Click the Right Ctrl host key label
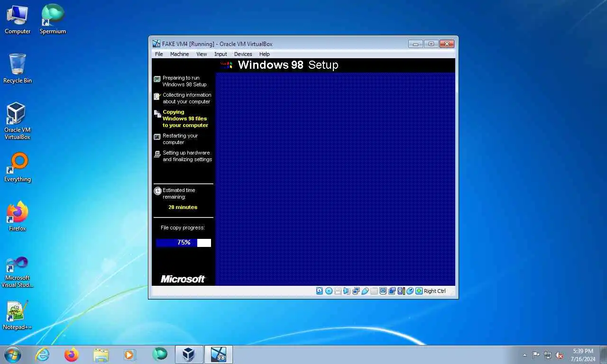This screenshot has height=364, width=607. tap(435, 291)
